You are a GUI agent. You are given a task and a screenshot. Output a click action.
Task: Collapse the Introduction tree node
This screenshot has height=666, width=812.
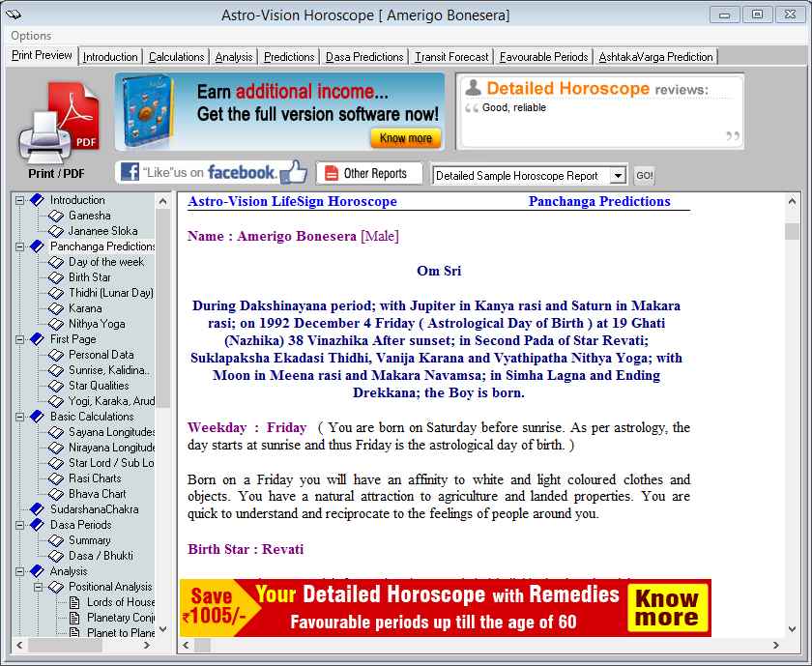pos(19,200)
